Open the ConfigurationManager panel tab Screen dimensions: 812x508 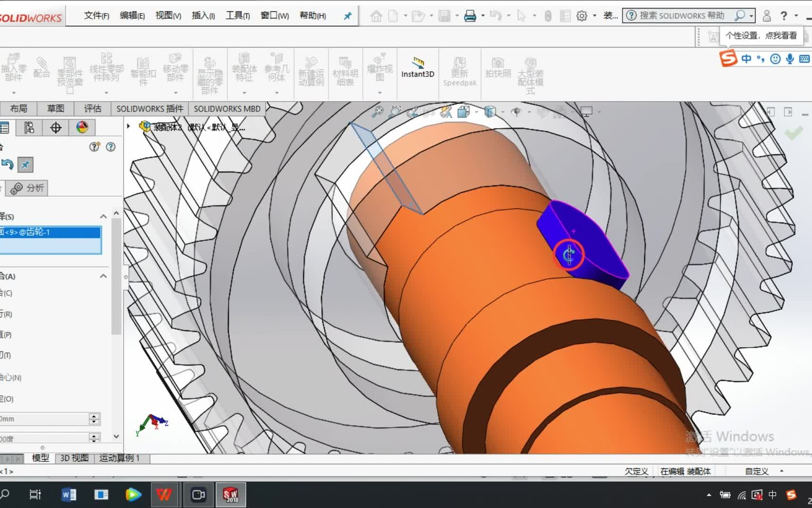29,127
